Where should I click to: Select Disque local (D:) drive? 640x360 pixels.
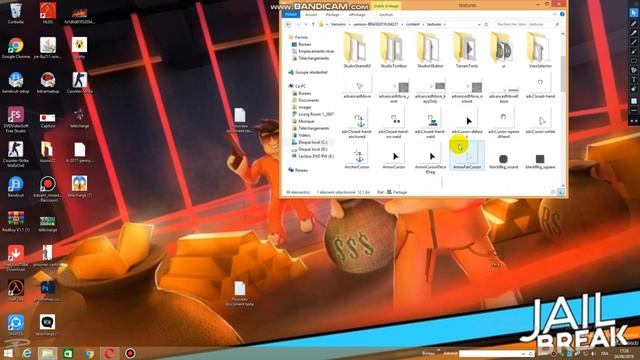click(309, 149)
